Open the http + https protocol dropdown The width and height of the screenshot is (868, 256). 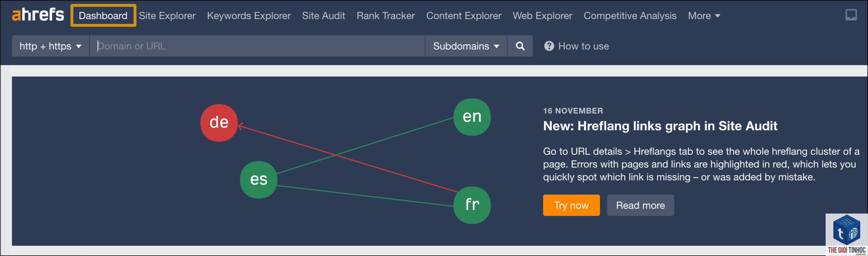51,46
